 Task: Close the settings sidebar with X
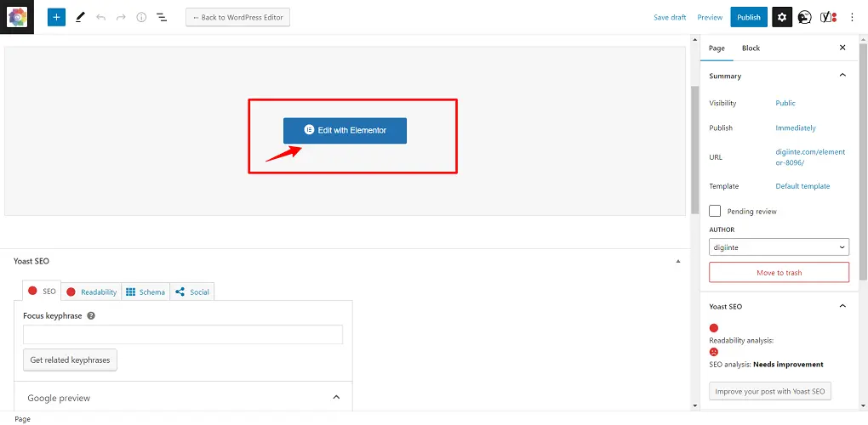tap(842, 48)
